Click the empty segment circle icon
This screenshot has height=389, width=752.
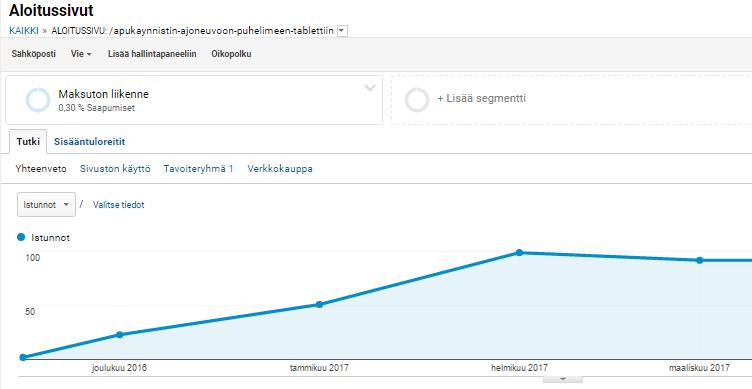tap(417, 100)
